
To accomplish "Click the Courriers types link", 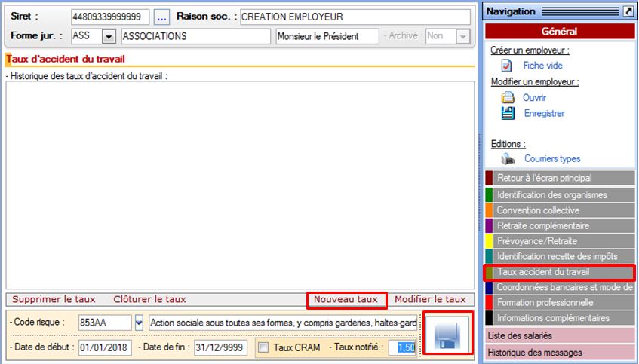I will [x=552, y=159].
